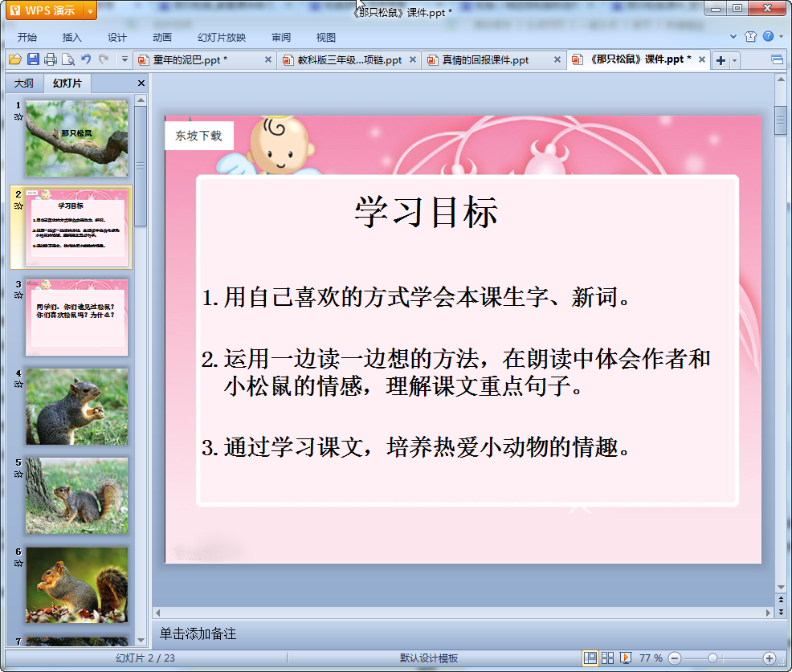Click animation star icon under slide 6
792x672 pixels.
point(18,564)
